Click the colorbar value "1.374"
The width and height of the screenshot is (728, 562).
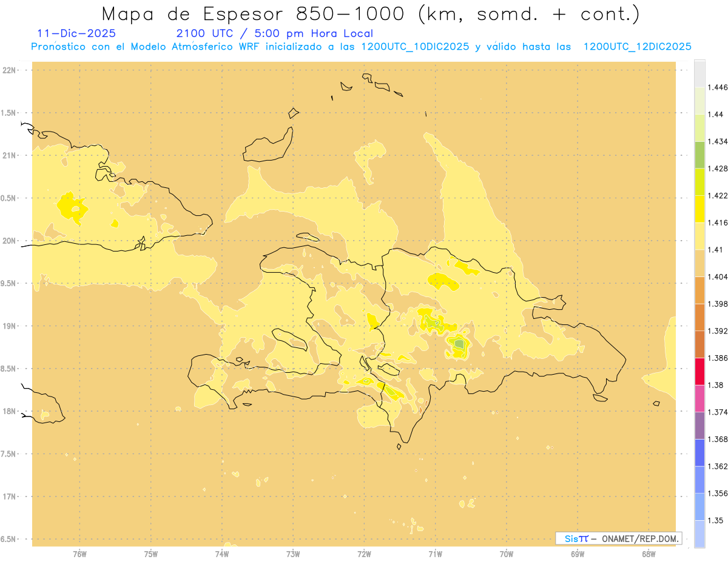[718, 412]
